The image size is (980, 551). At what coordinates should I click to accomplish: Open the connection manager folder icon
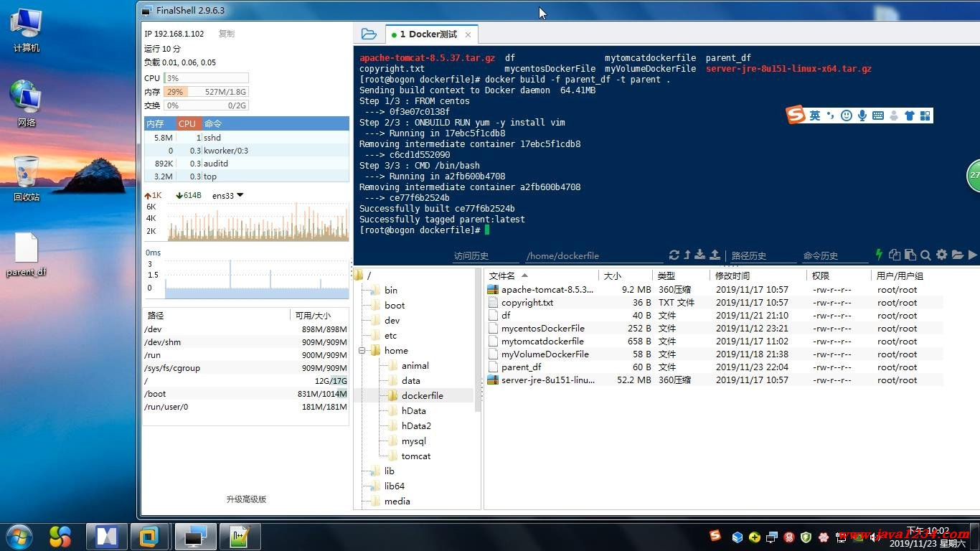[x=369, y=34]
